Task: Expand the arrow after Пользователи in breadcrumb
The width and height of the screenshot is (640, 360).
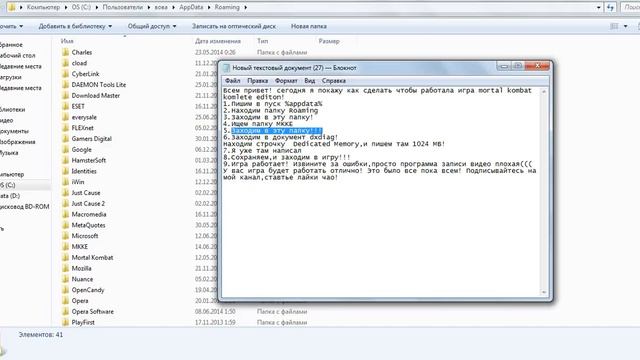Action: coord(149,7)
